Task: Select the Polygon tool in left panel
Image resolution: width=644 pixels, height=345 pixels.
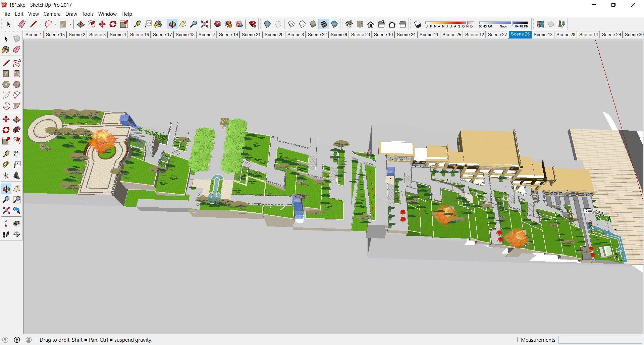Action: coord(17,84)
